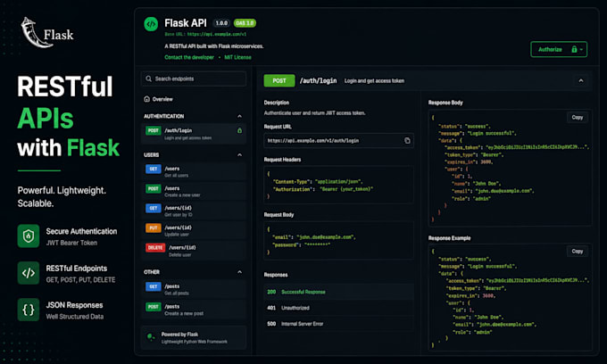The height and width of the screenshot is (364, 607).
Task: Click the OAS 3.0 badge
Action: click(245, 23)
